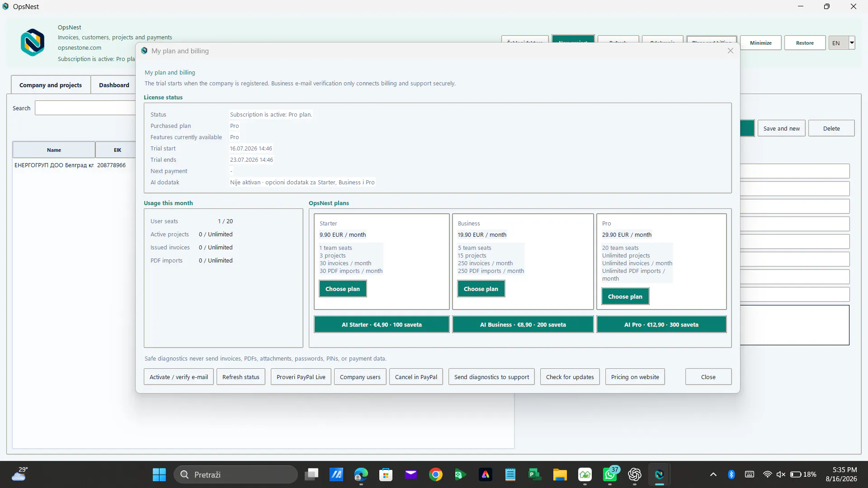The image size is (868, 488).
Task: Open Notepad from the taskbar
Action: tap(510, 474)
